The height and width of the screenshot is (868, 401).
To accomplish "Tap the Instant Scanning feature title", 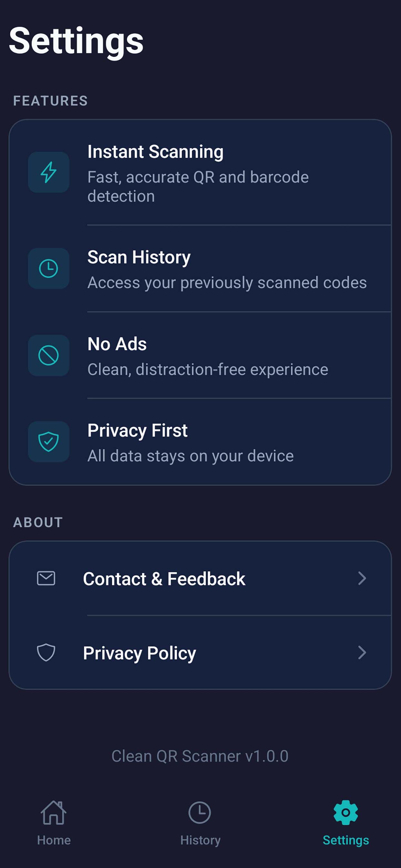I will pos(155,152).
